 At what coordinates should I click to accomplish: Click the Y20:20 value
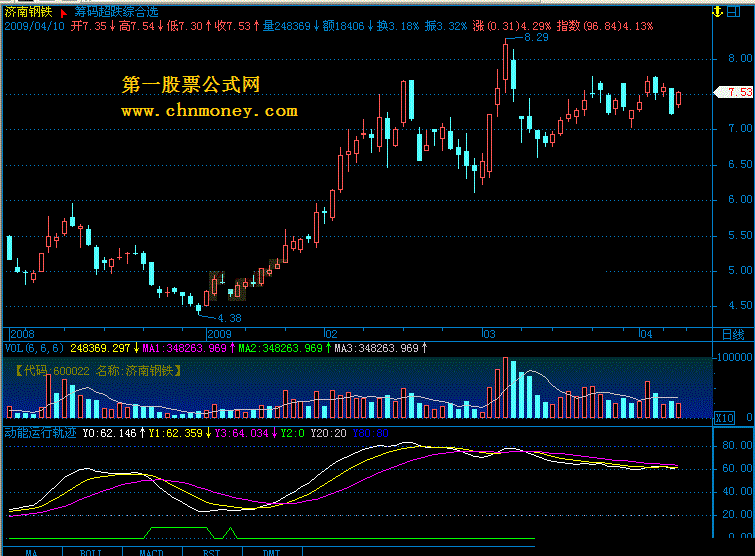[x=328, y=433]
